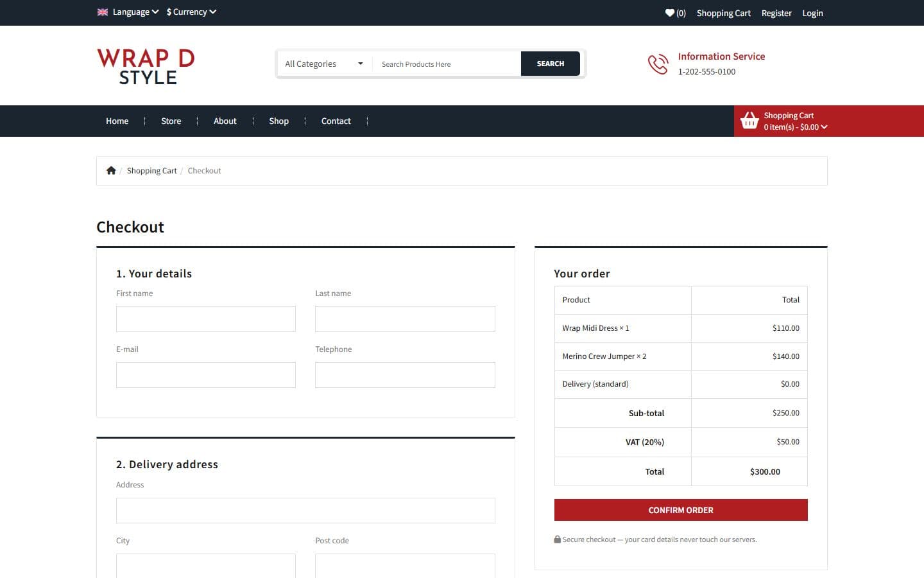Open the top bar Shopping Cart link
Screen dimensions: 924x578
pos(724,13)
